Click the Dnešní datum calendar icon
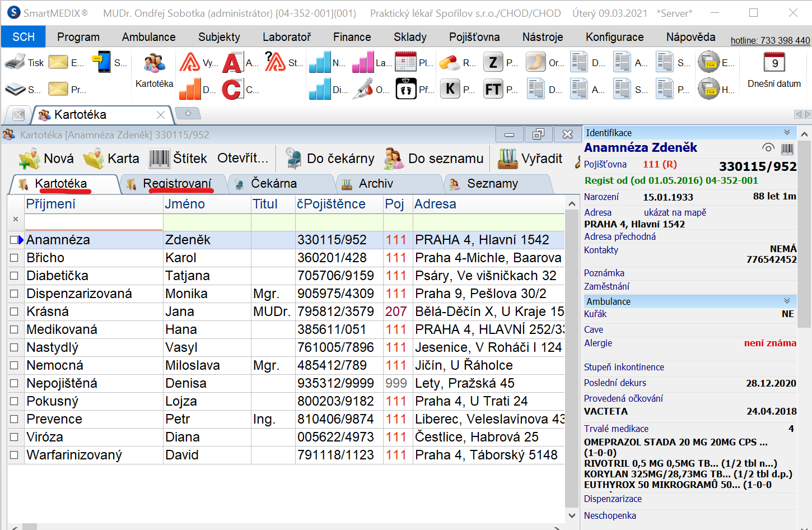The height and width of the screenshot is (530, 812). (x=774, y=62)
